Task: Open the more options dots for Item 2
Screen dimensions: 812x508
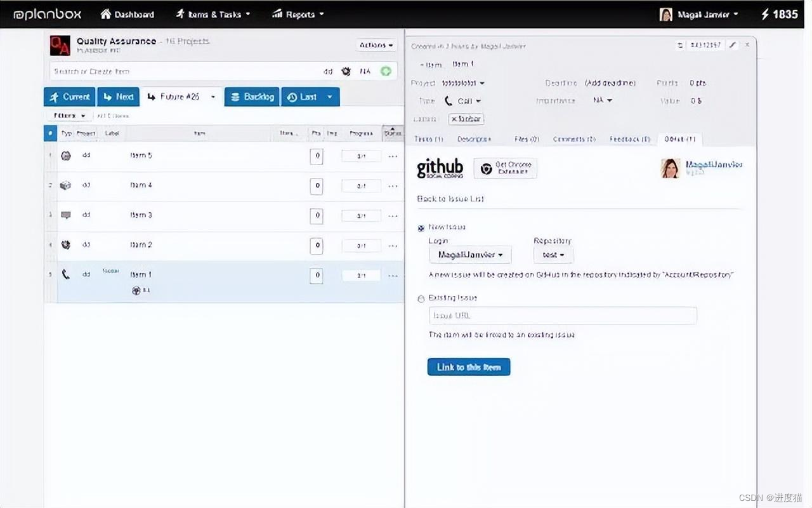Action: [x=393, y=246]
